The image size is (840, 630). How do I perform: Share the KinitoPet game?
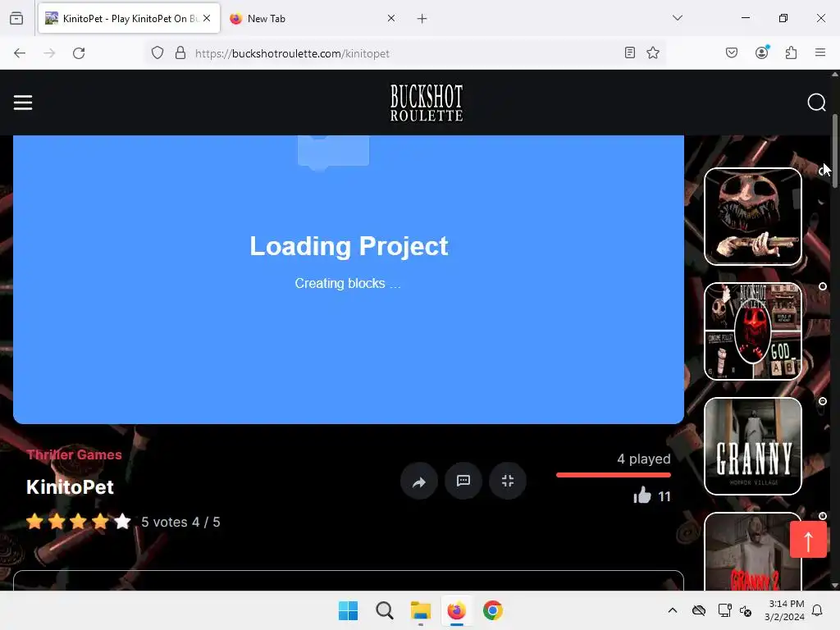tap(419, 481)
